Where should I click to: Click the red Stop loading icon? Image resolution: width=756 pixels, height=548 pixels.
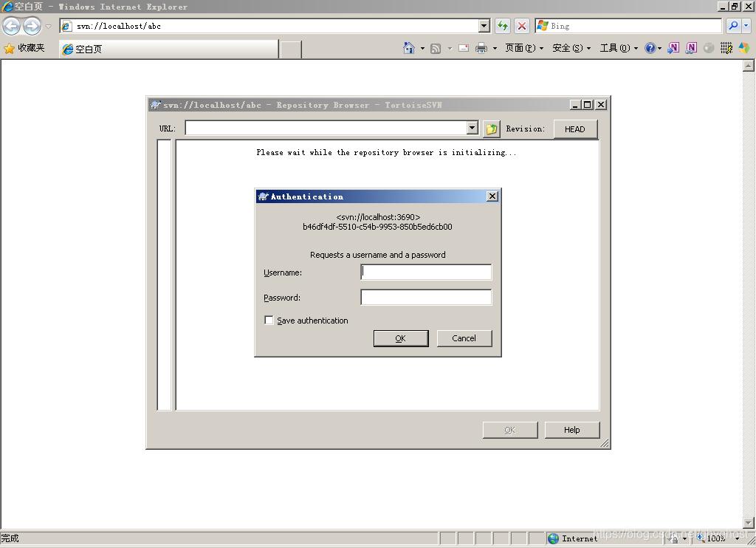[x=522, y=26]
